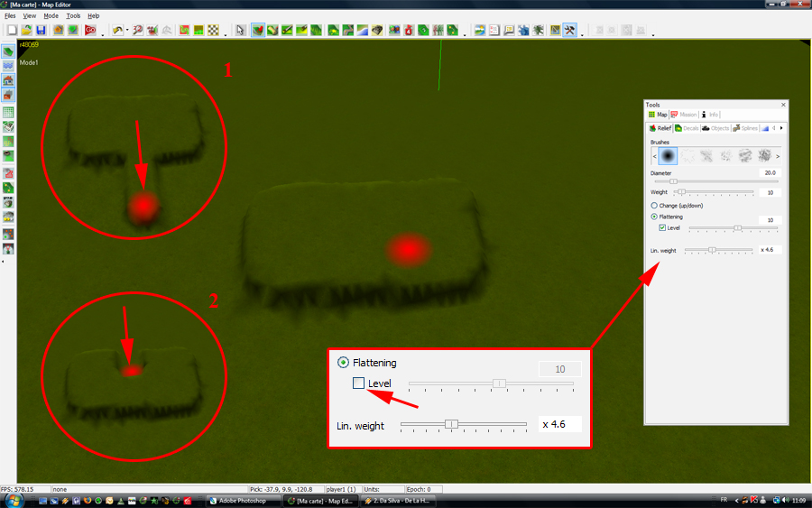Switch to the Decals tab

tap(687, 128)
